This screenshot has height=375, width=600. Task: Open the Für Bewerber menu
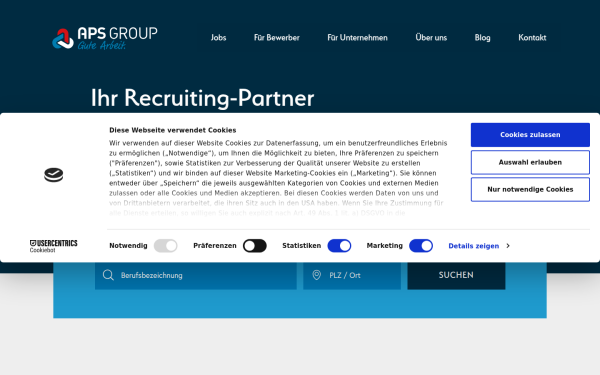point(277,38)
